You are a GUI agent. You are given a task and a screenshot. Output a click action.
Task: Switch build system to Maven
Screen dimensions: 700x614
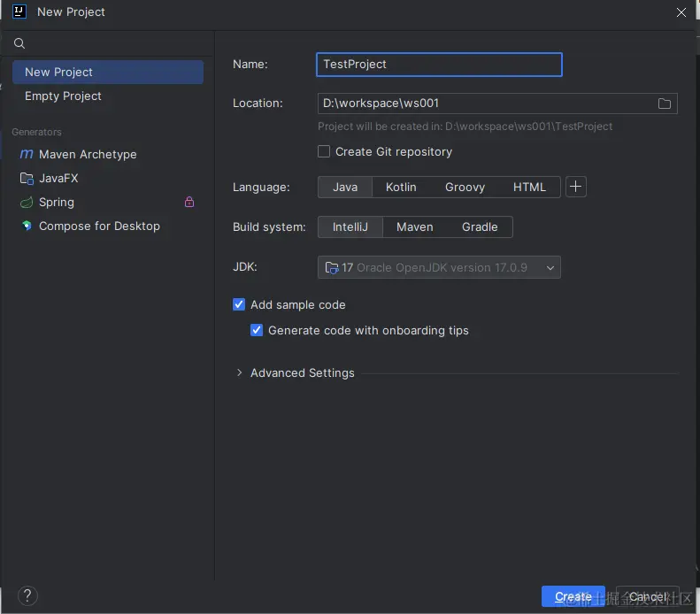tap(414, 226)
